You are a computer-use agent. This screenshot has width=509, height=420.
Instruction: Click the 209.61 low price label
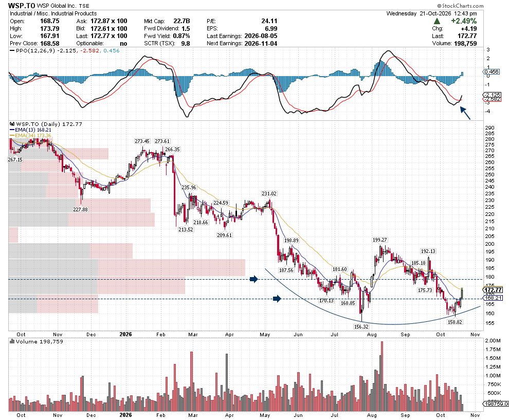click(x=224, y=235)
